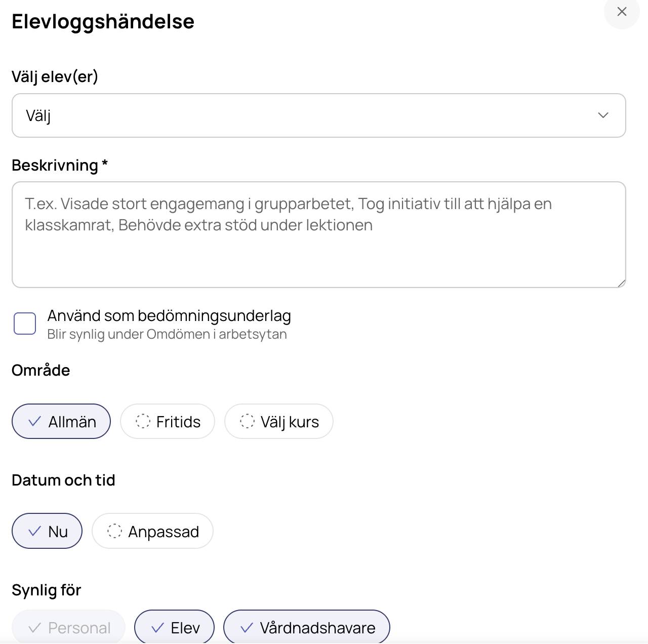Switch date and time to Anpassad
This screenshot has height=644, width=648.
coord(152,531)
